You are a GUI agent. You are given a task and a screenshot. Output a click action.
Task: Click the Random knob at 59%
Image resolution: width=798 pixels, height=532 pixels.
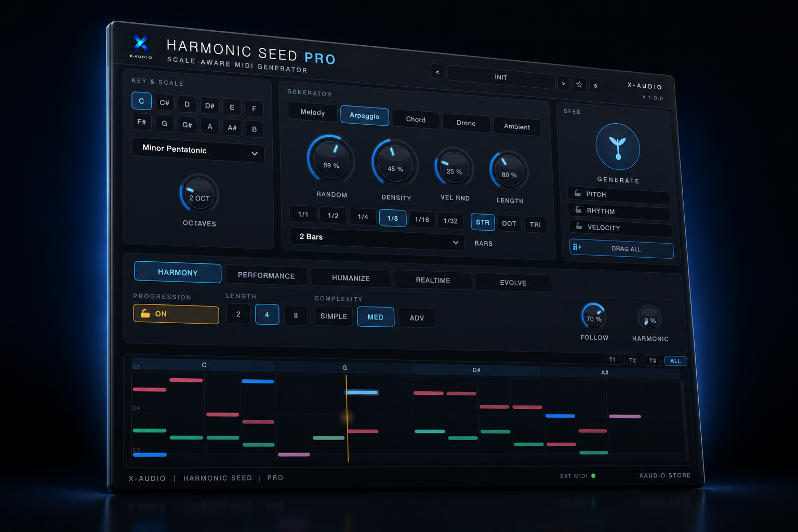point(331,158)
